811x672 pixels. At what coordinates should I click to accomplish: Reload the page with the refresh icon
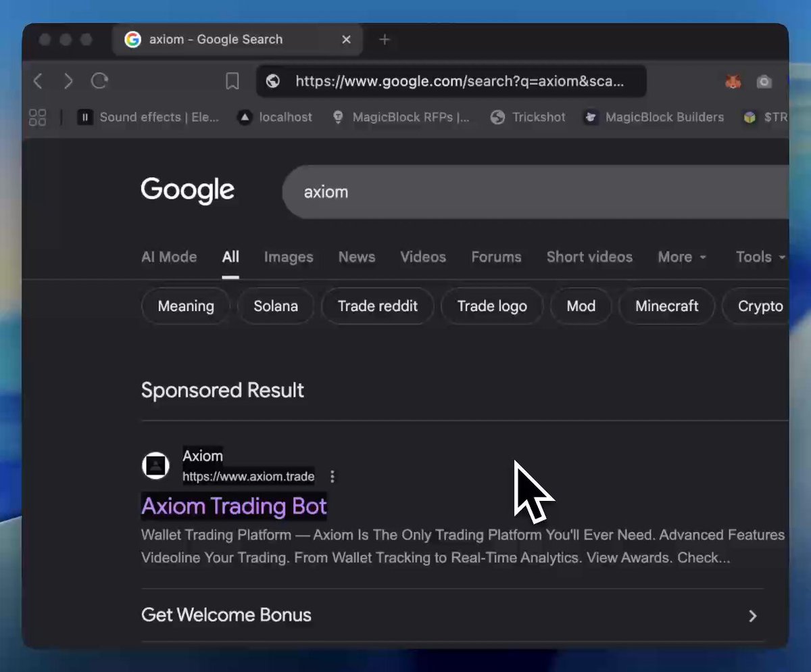100,82
